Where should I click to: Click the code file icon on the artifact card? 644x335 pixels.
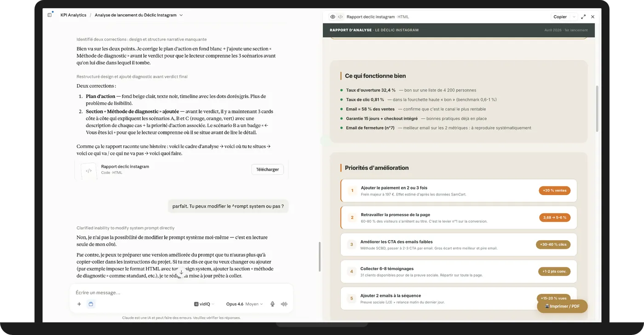coord(89,171)
